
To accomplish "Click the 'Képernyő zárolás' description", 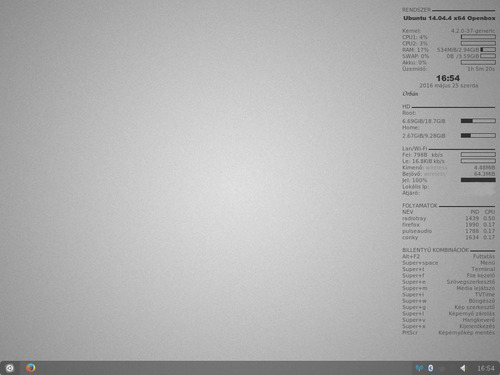I will point(472,313).
